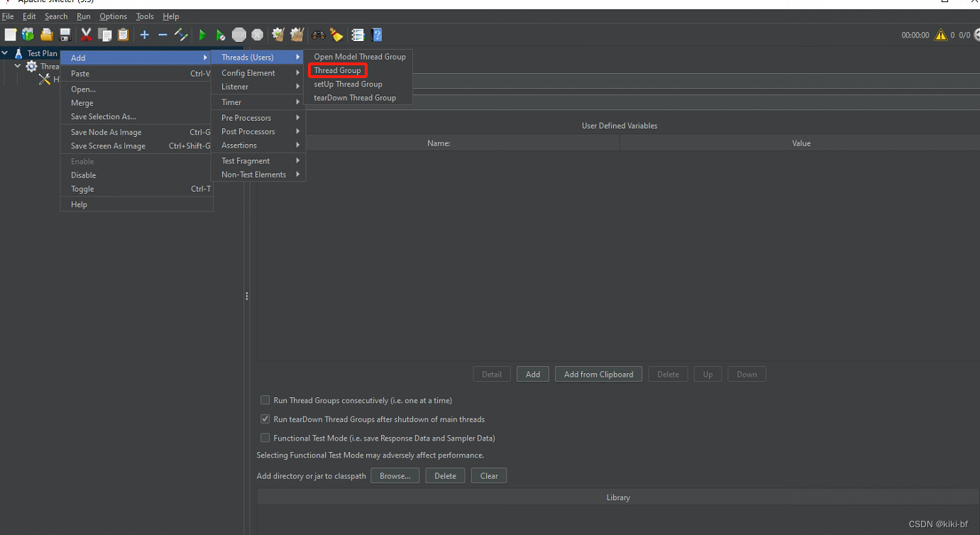Enable Functional Test Mode checkbox

pos(265,438)
